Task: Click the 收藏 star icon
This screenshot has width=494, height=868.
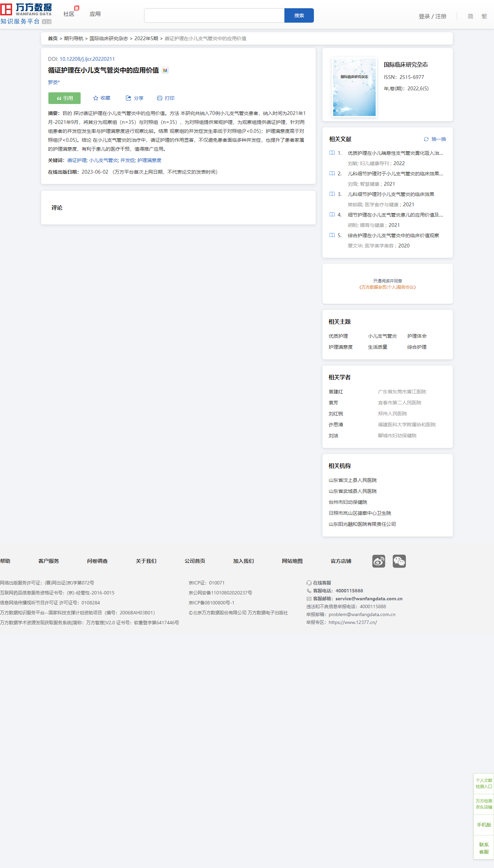Action: coord(96,98)
